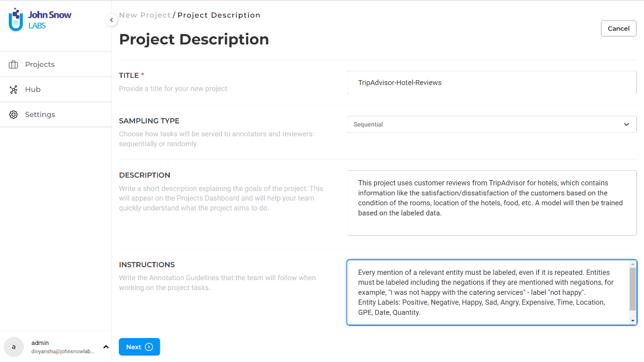
Task: Click the Title input field
Action: click(492, 82)
